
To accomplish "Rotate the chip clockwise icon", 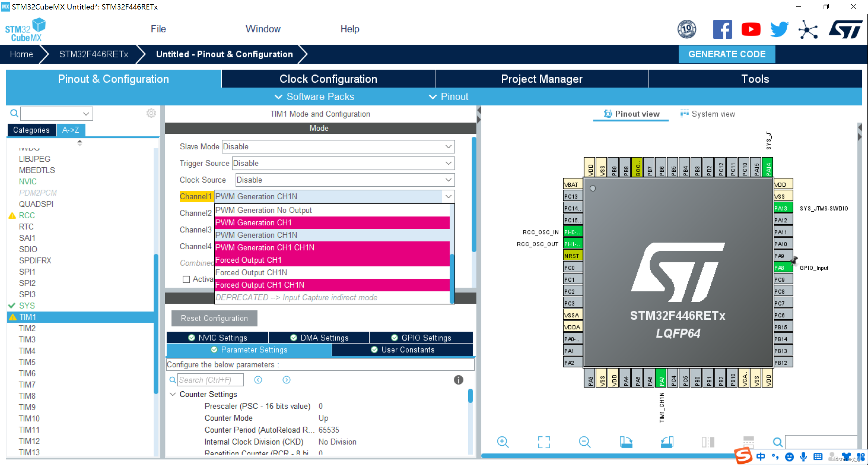I will pos(626,442).
